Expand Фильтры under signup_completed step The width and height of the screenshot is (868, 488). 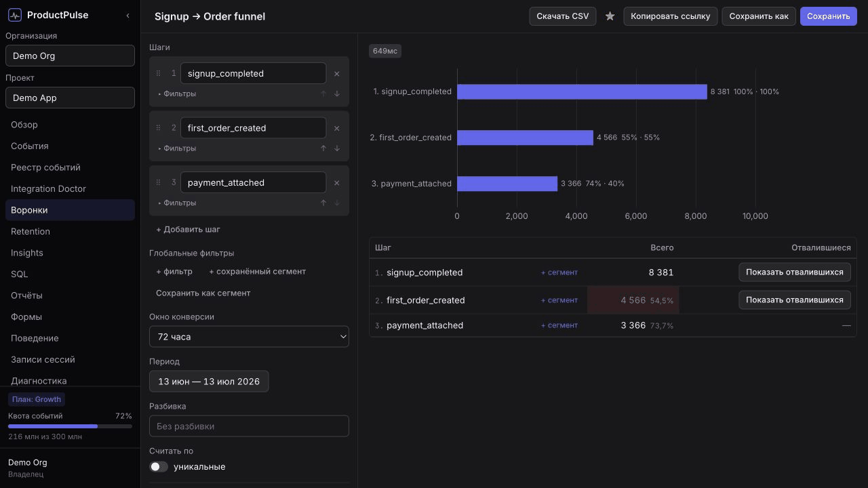[x=177, y=94]
